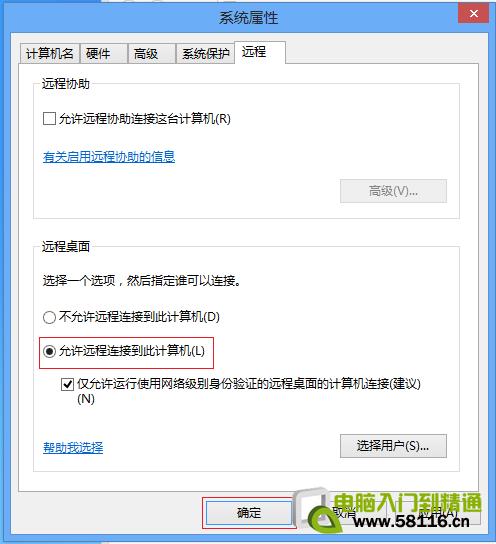496x544 pixels.
Task: Click the 应用(A) button
Action: point(438,513)
